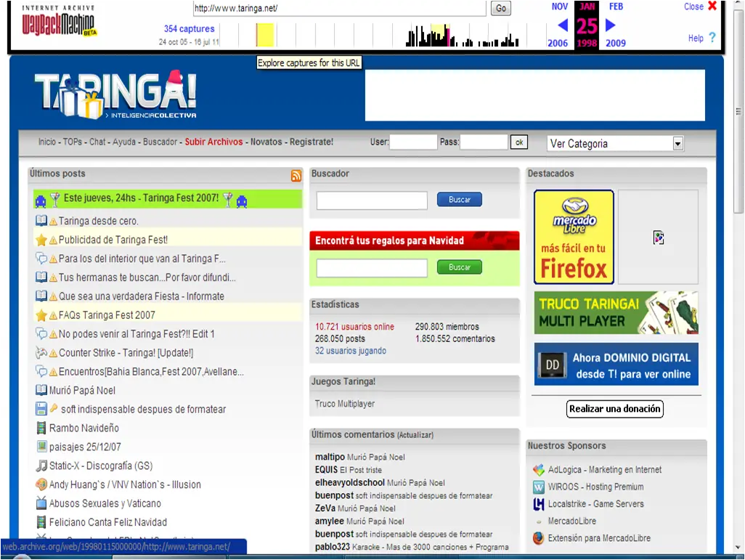This screenshot has width=745, height=560.
Task: Open Subir Archivos menu item
Action: click(213, 142)
